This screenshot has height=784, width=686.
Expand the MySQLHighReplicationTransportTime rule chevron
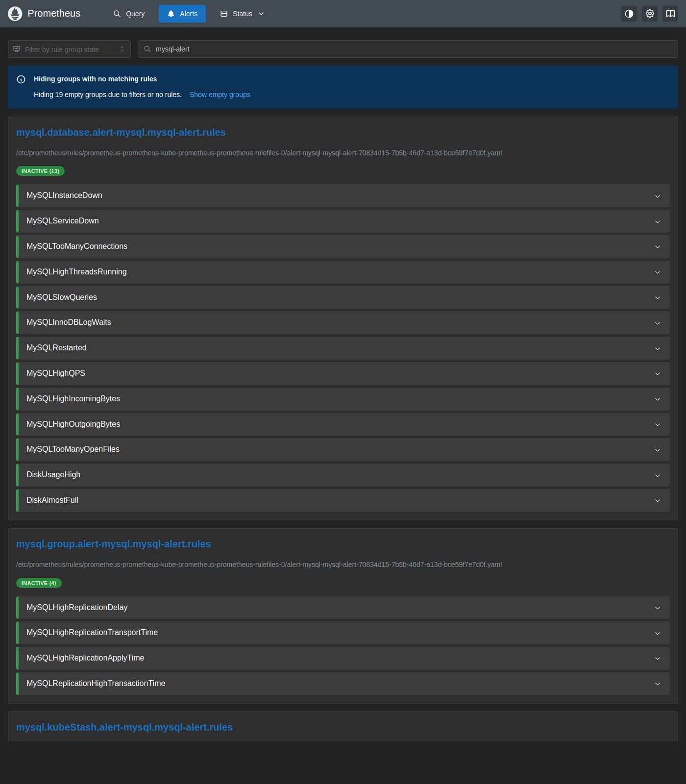(x=658, y=633)
